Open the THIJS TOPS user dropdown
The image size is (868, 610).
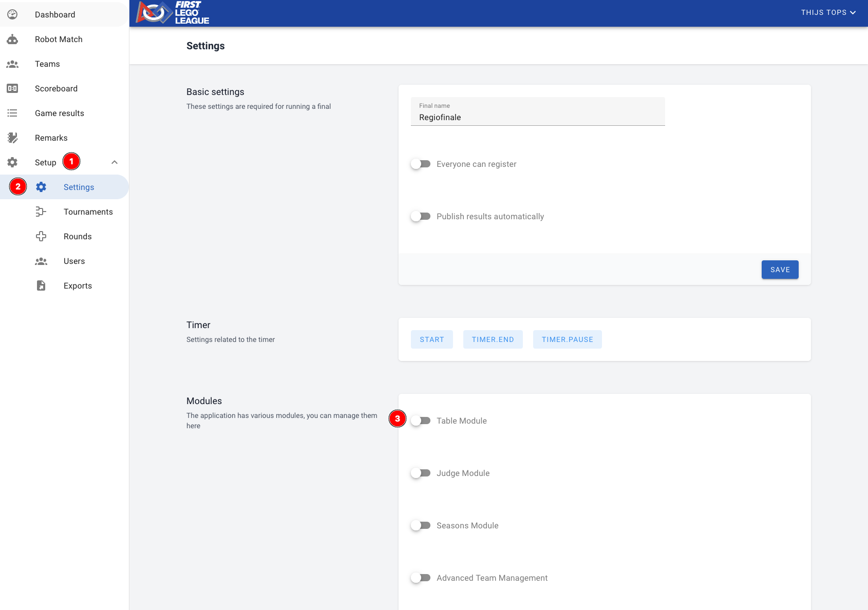click(828, 13)
